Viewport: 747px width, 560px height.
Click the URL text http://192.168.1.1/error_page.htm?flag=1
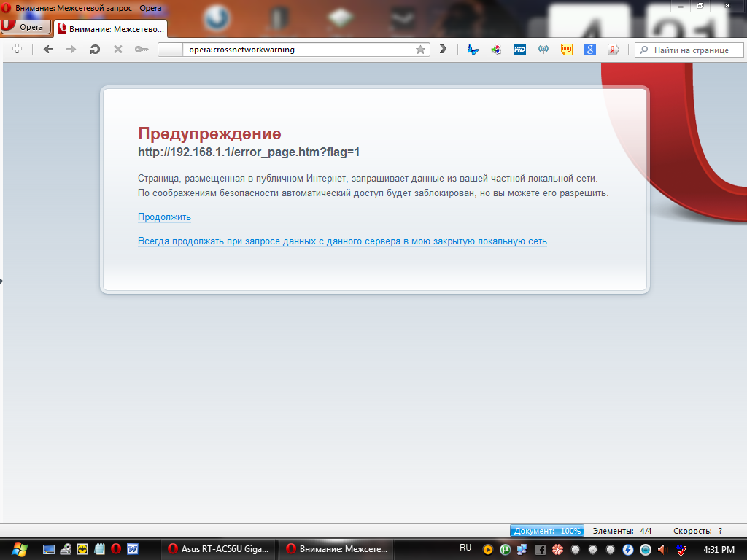(249, 152)
